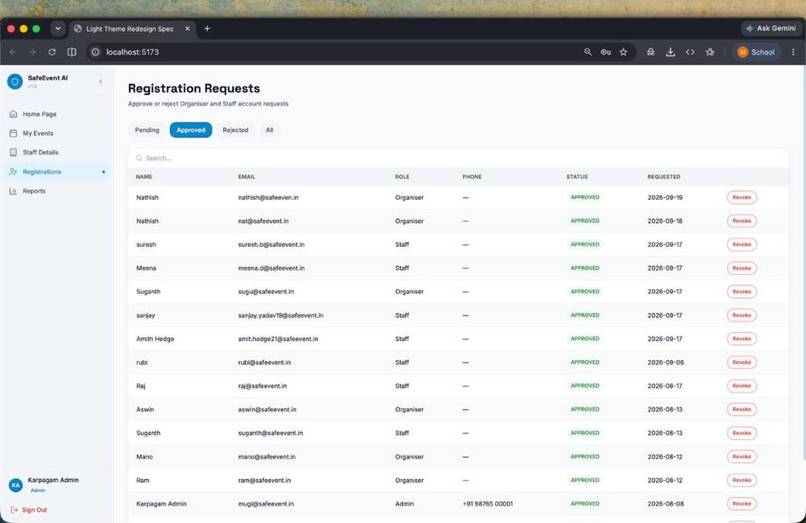Image resolution: width=806 pixels, height=523 pixels.
Task: Select Registrations in the sidebar
Action: click(x=57, y=172)
